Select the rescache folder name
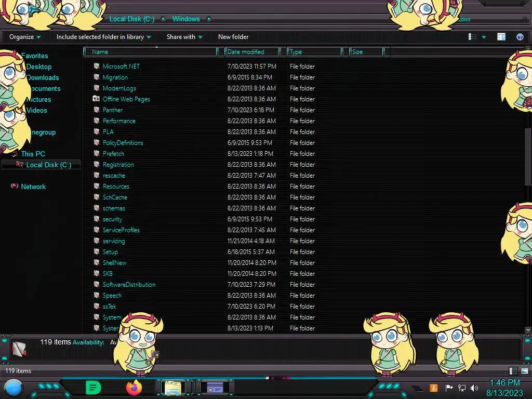532x399 pixels. (x=114, y=176)
